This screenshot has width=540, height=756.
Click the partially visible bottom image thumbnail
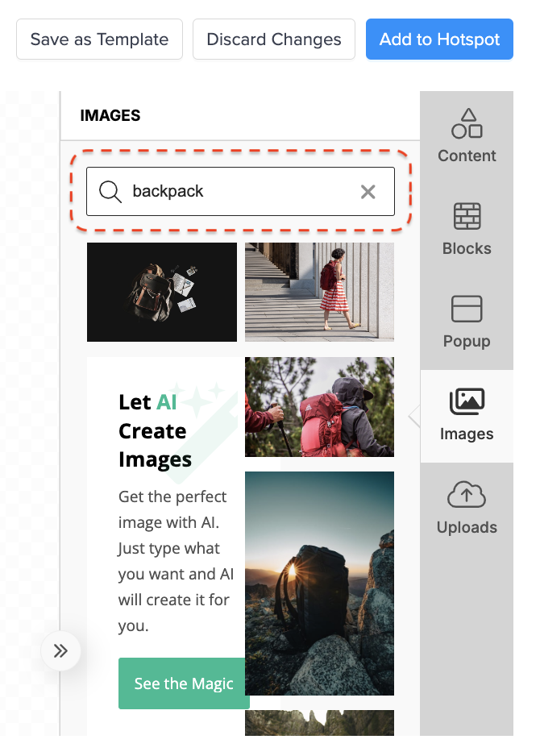tap(319, 723)
